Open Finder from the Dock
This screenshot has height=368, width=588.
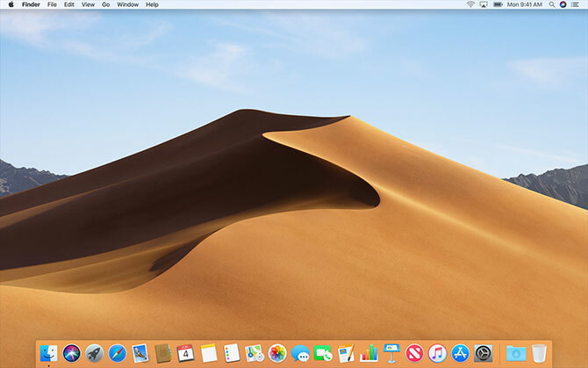click(49, 353)
